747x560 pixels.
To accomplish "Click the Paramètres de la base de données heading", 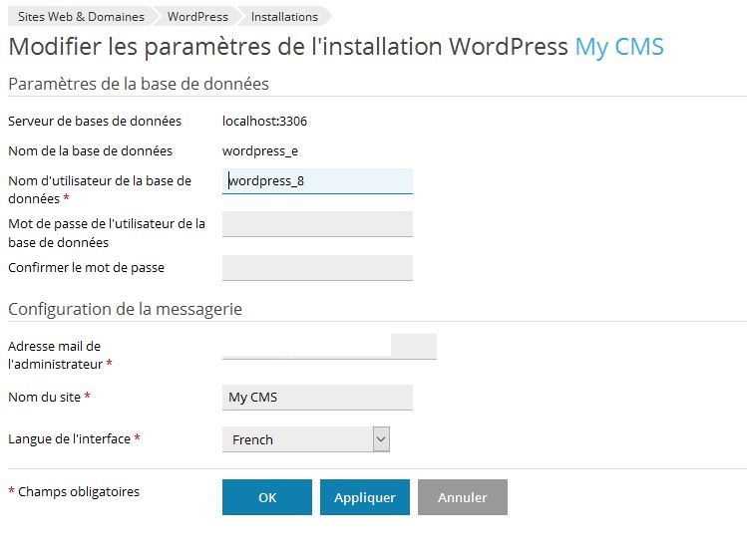I will [139, 84].
